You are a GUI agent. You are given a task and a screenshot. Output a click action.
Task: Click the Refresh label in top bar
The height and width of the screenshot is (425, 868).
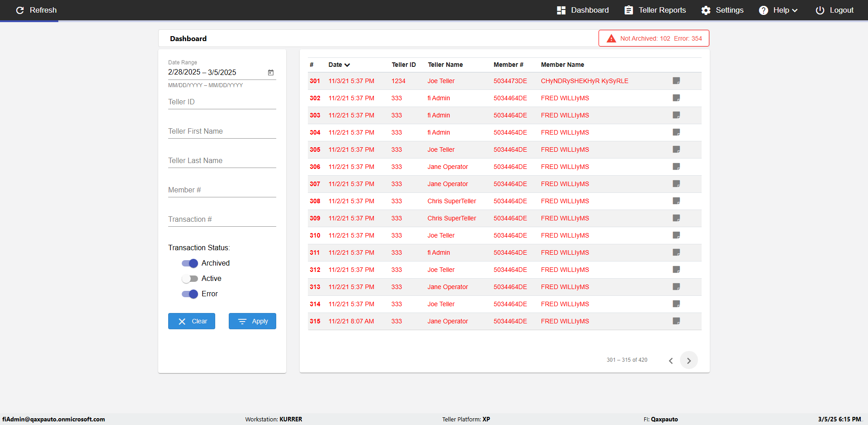click(x=43, y=10)
